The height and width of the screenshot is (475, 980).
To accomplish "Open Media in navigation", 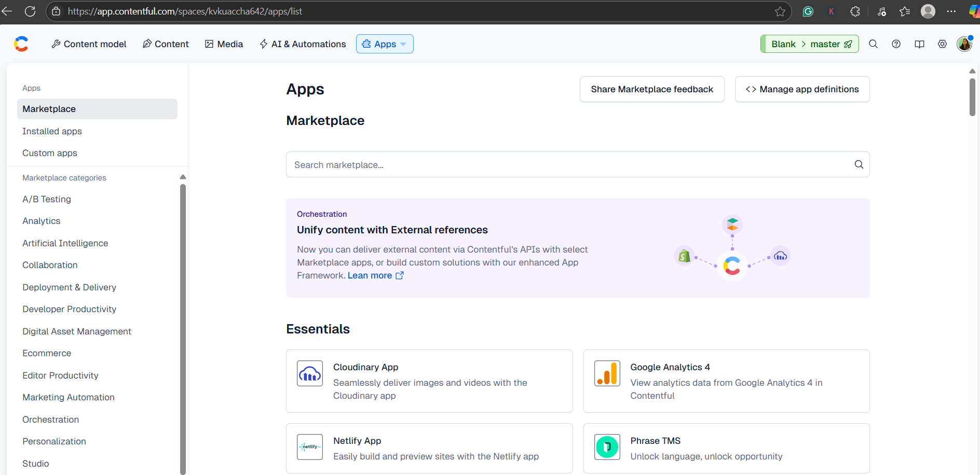I will [x=224, y=44].
